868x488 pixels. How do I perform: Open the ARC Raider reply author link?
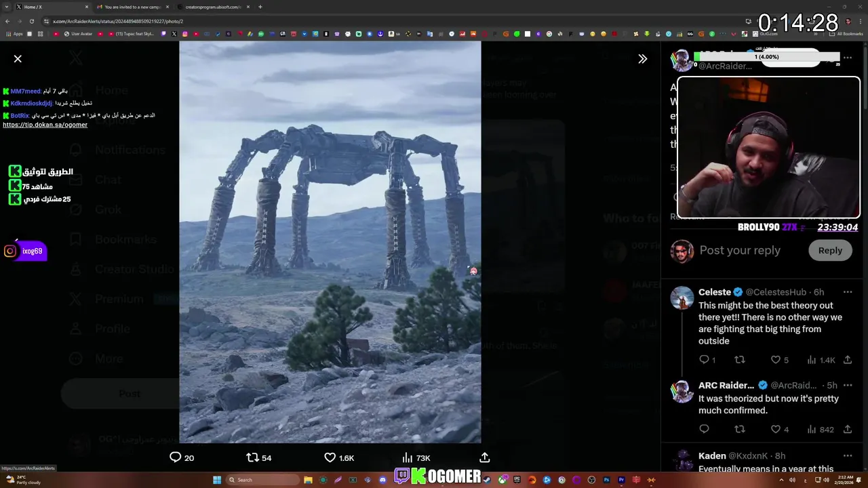tap(726, 386)
